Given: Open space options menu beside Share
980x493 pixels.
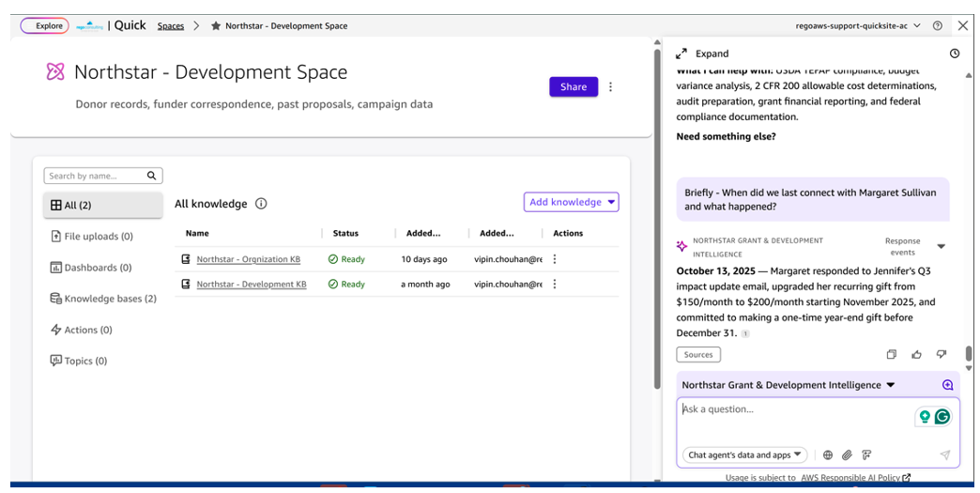Looking at the screenshot, I should coord(611,86).
